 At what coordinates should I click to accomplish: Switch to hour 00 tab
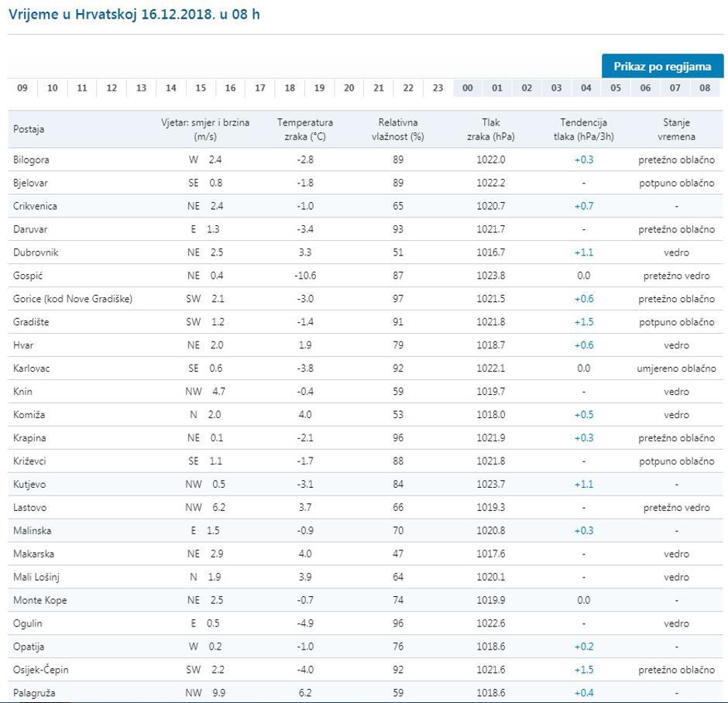[468, 88]
